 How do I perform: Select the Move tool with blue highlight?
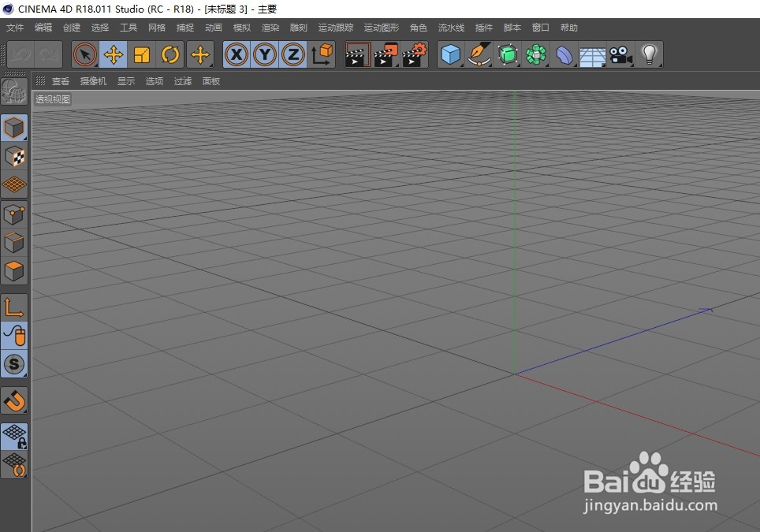[x=114, y=54]
